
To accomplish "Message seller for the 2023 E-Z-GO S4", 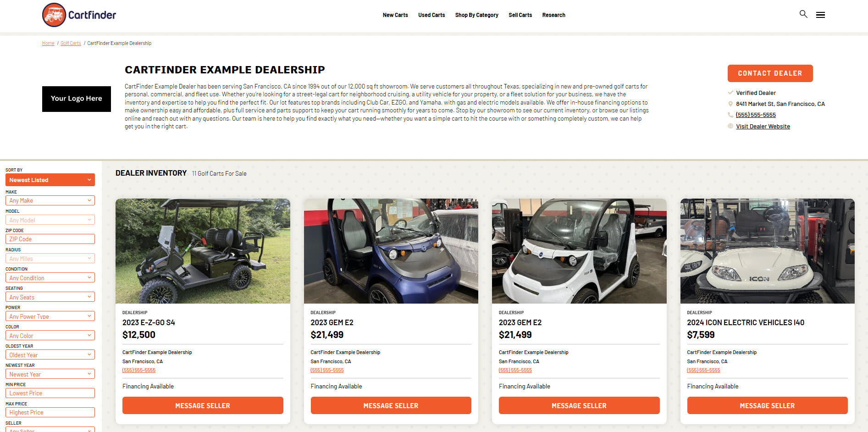I will click(x=203, y=405).
